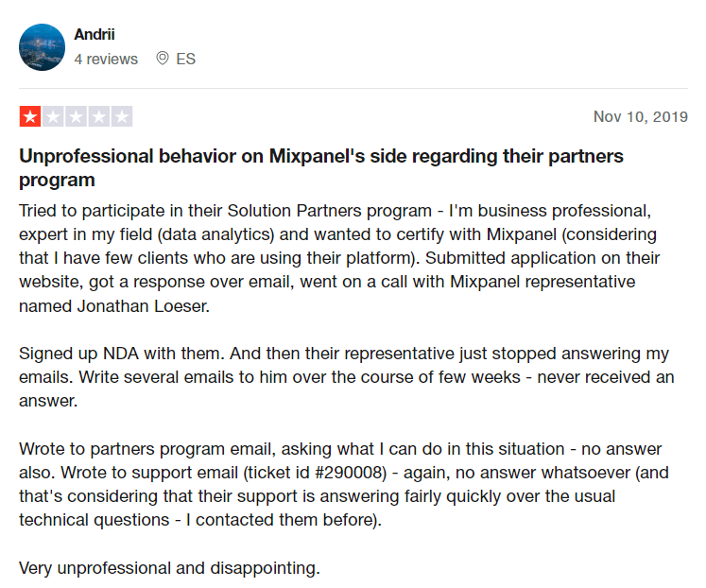This screenshot has height=588, width=706.
Task: Click the "4 reviews" count
Action: click(106, 59)
